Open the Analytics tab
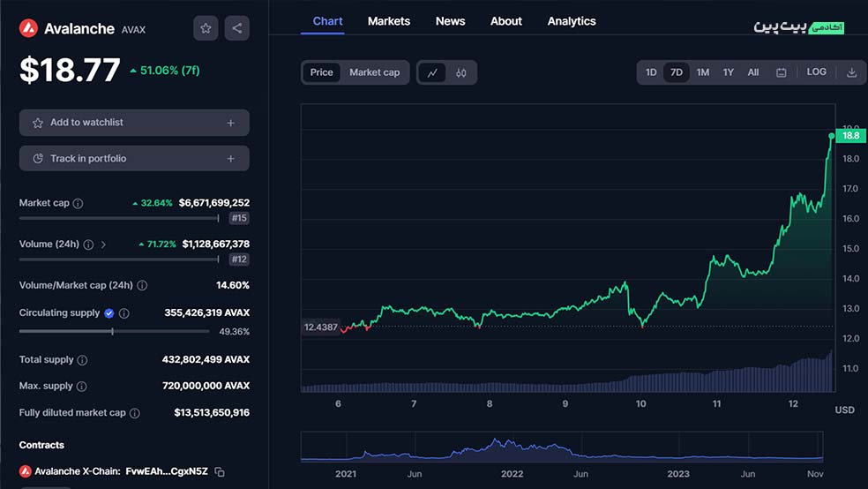The image size is (868, 489). (x=572, y=21)
